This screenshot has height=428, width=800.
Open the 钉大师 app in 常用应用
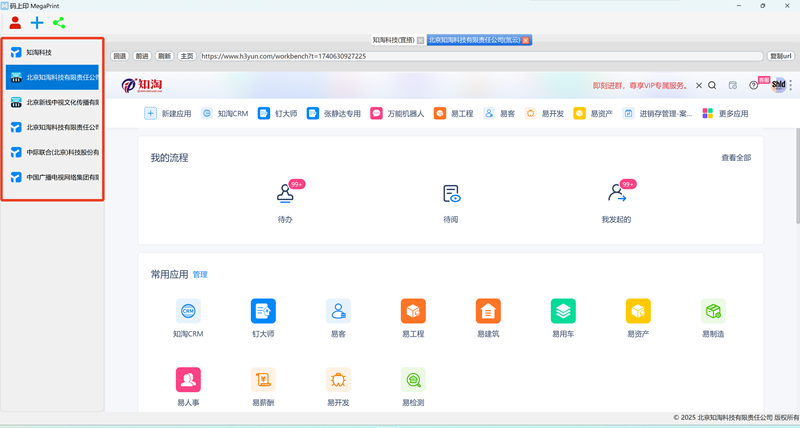(x=263, y=311)
